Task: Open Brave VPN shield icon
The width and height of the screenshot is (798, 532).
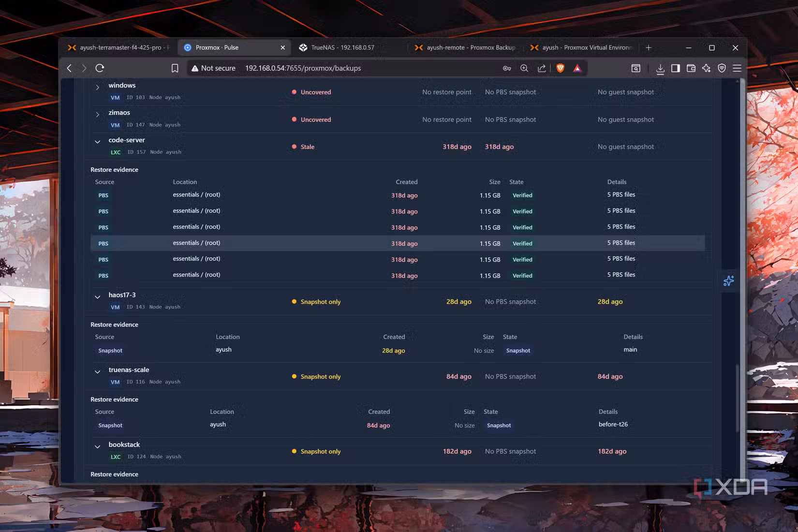Action: pos(722,68)
